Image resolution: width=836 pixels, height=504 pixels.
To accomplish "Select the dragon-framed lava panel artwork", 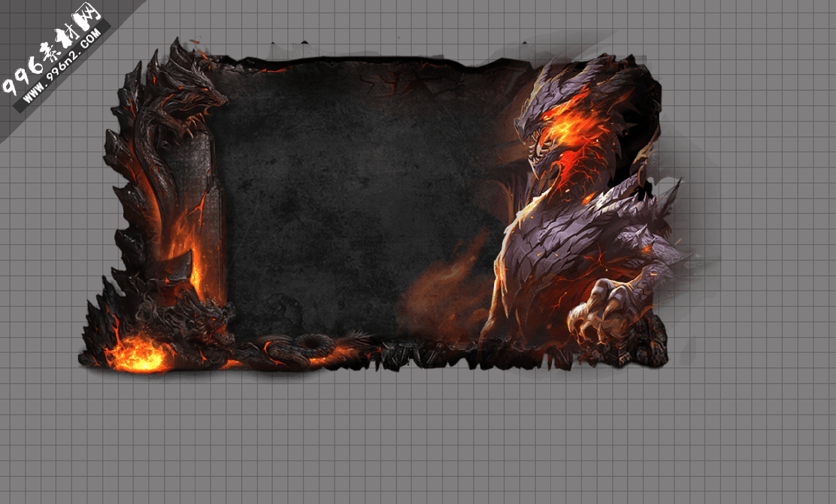I will (386, 207).
